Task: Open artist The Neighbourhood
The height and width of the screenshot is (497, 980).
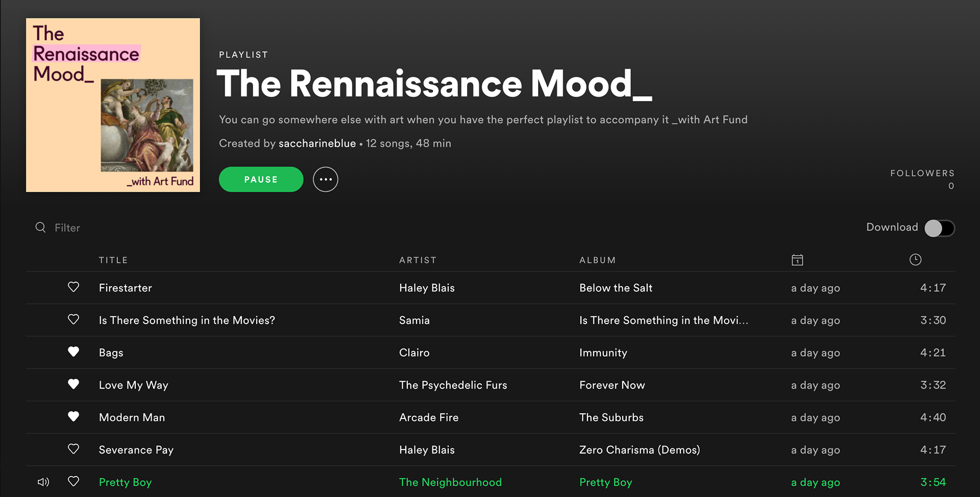Action: pyautogui.click(x=450, y=482)
